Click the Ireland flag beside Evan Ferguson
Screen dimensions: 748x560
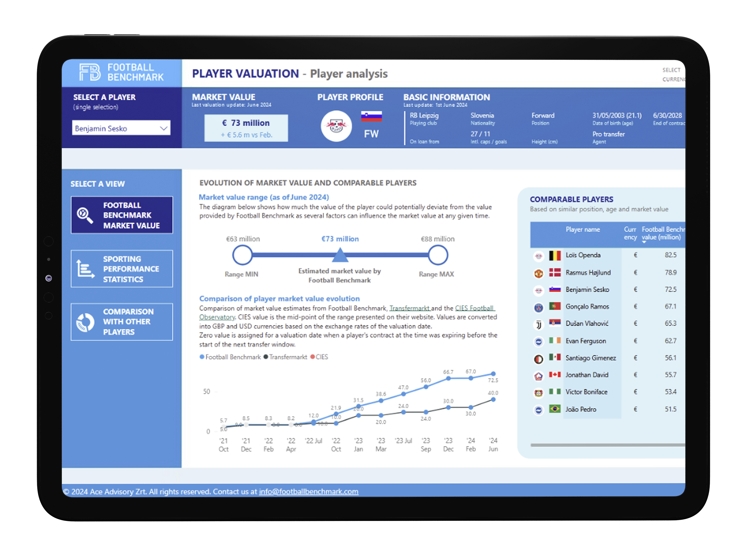(x=555, y=340)
